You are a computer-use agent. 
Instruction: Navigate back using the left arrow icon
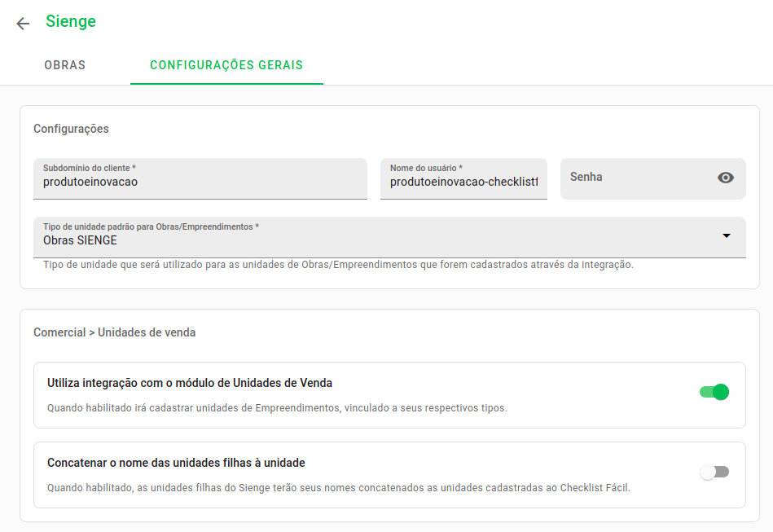(x=23, y=23)
